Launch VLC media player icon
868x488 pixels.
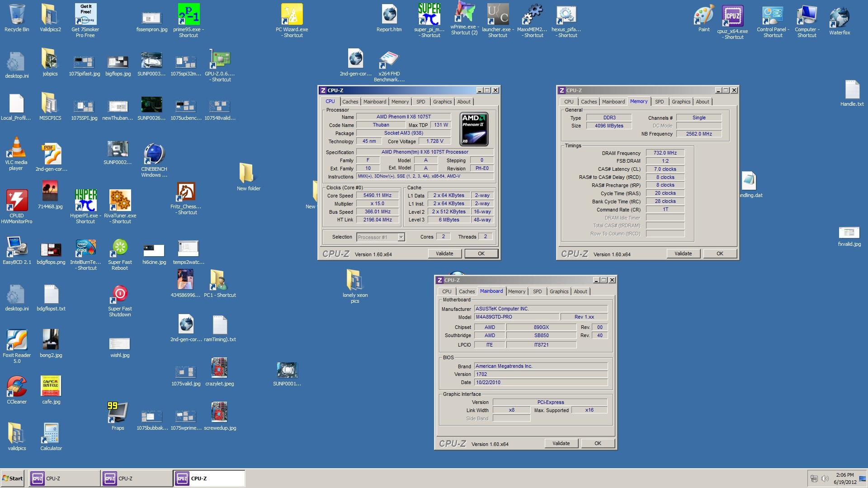click(x=16, y=154)
